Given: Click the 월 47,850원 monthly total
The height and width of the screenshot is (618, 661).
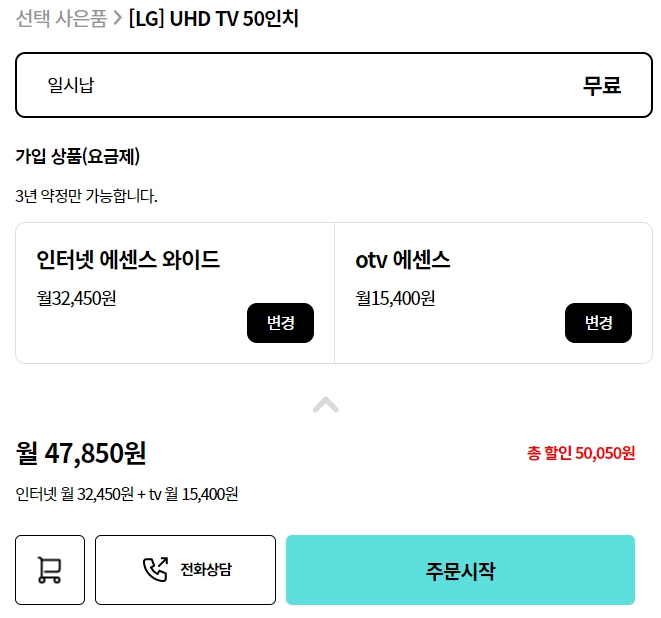Looking at the screenshot, I should (x=81, y=453).
